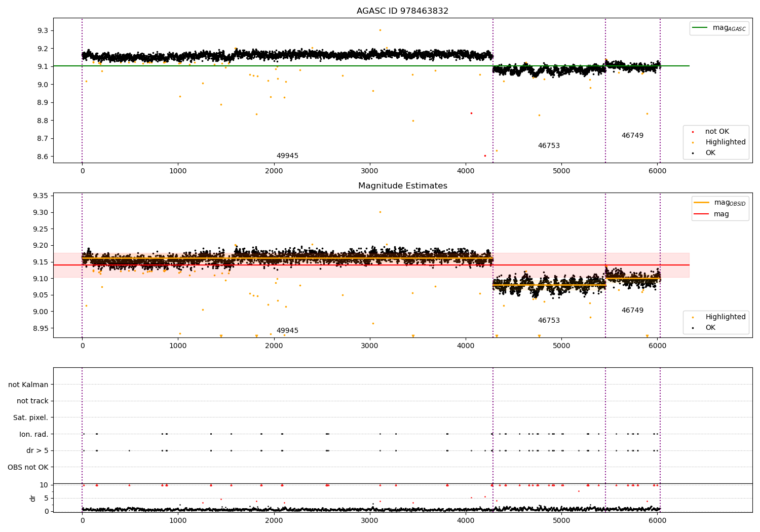Viewport: 760px width, 532px height.
Task: Click the plot title AGASC ID 978463832
Action: coord(402,11)
